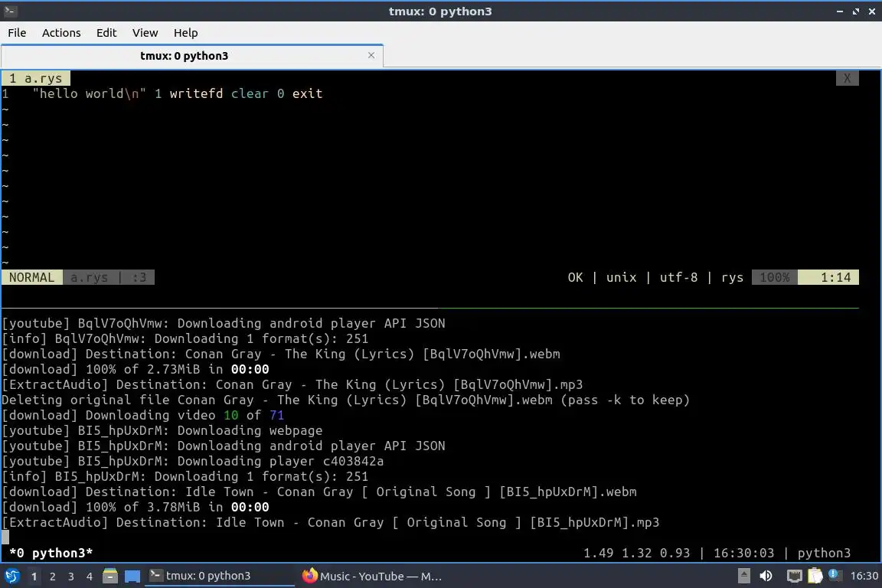This screenshot has width=882, height=588.
Task: Open the Edit menu
Action: 106,33
